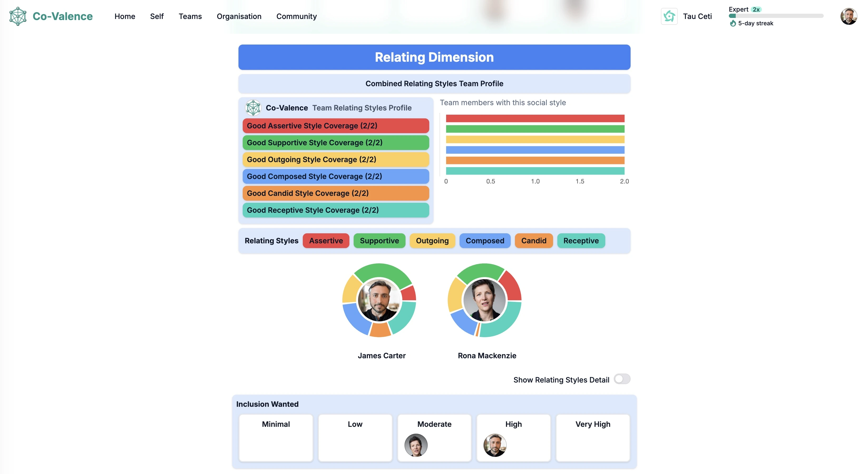This screenshot has width=868, height=474.
Task: Click the Co-Valence icon in Team Relating Styles Profile
Action: point(253,108)
